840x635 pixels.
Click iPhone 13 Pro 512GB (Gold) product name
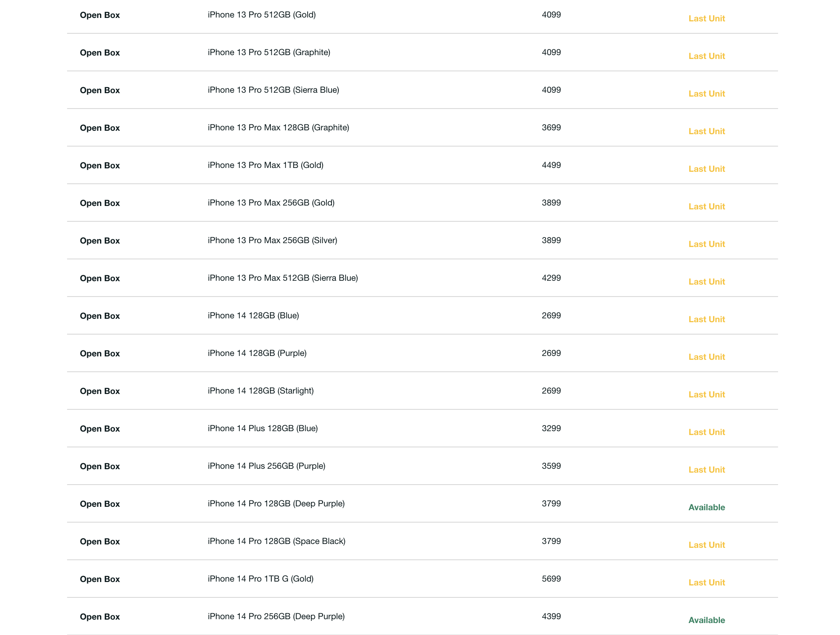tap(261, 15)
